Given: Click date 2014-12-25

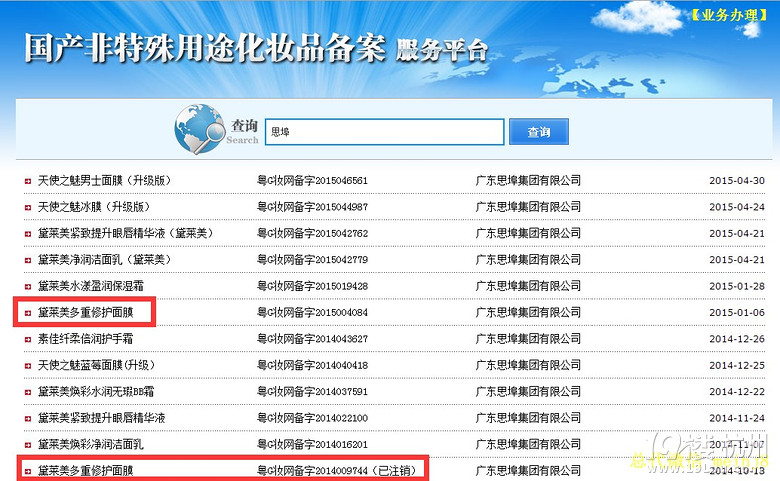Looking at the screenshot, I should click(x=737, y=365).
